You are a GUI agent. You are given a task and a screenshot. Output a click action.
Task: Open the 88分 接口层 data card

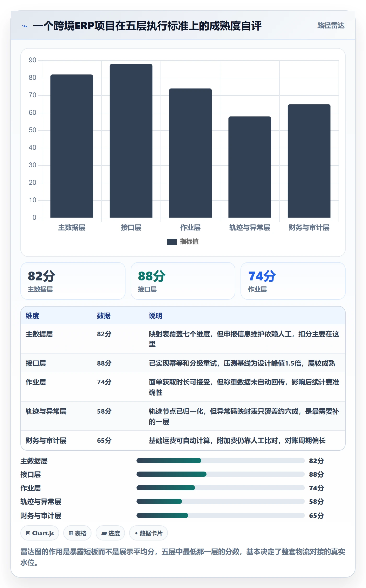coord(183,281)
